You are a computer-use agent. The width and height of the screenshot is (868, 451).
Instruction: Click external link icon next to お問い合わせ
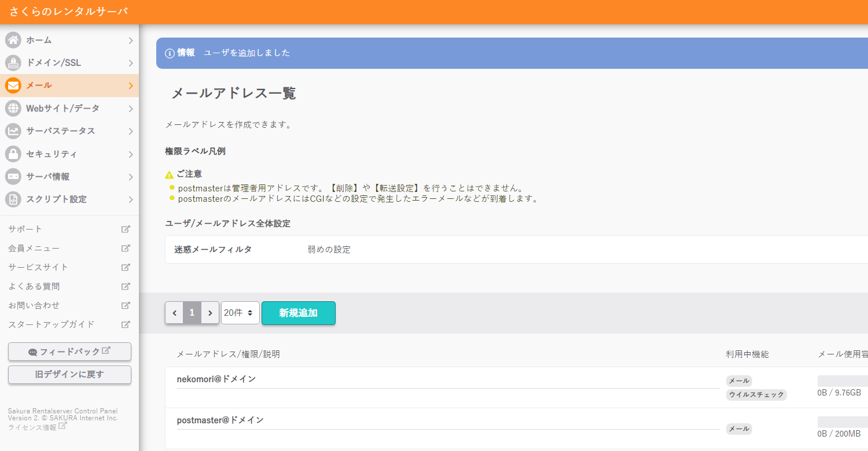126,305
